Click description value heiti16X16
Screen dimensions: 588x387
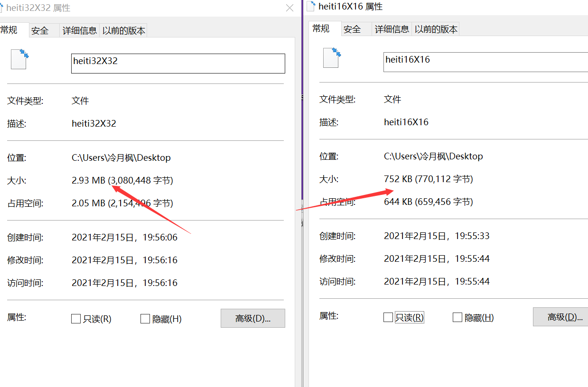click(x=406, y=122)
